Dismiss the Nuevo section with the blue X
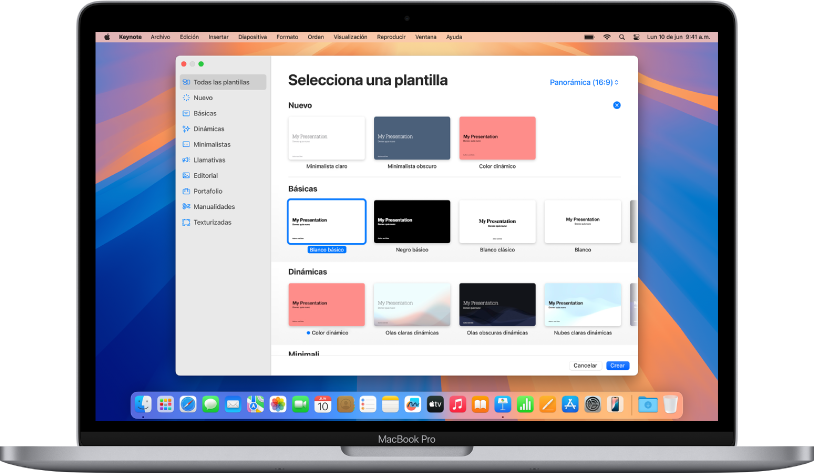The width and height of the screenshot is (814, 473). pyautogui.click(x=617, y=105)
